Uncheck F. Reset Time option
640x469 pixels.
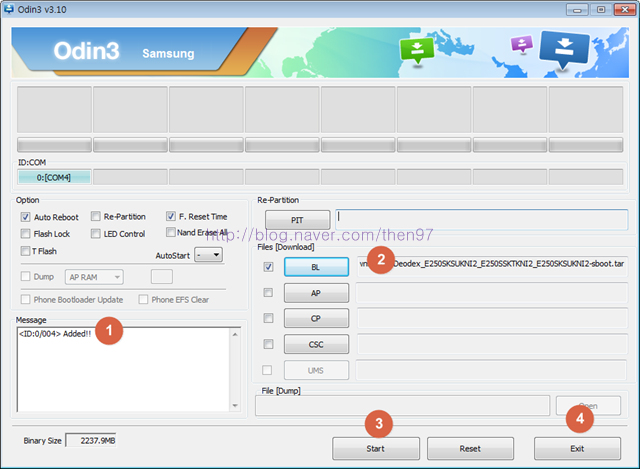(x=171, y=216)
